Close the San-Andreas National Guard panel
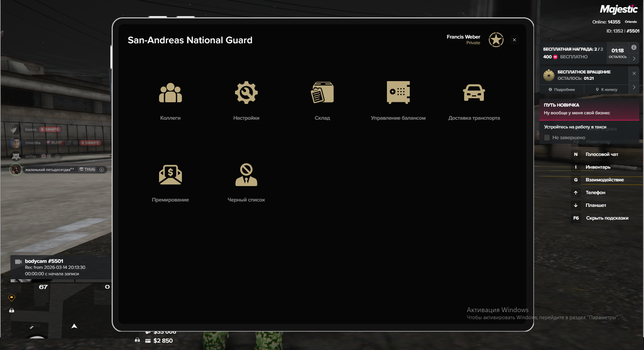 click(x=514, y=40)
